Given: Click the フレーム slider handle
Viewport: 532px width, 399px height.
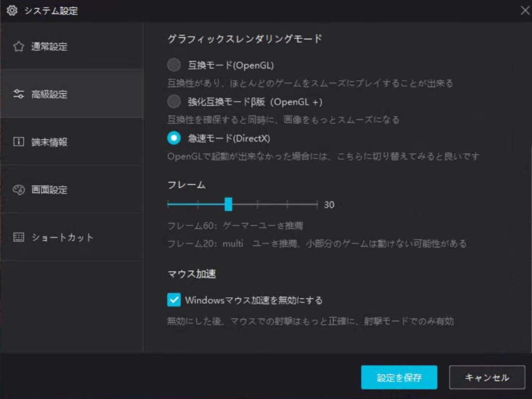Looking at the screenshot, I should coord(229,204).
